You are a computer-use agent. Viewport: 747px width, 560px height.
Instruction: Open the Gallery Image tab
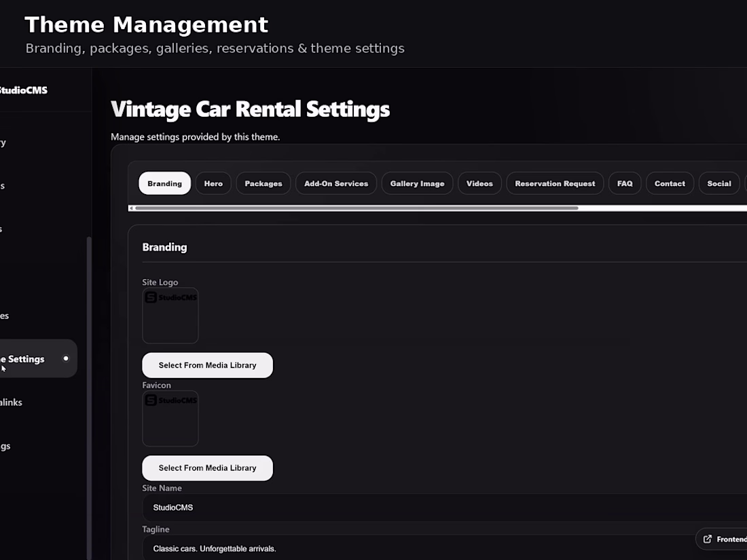click(x=418, y=183)
